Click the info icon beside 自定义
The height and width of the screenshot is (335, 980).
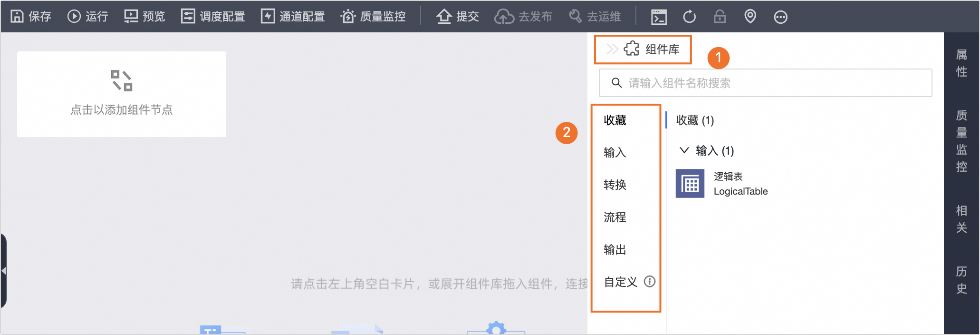(650, 282)
